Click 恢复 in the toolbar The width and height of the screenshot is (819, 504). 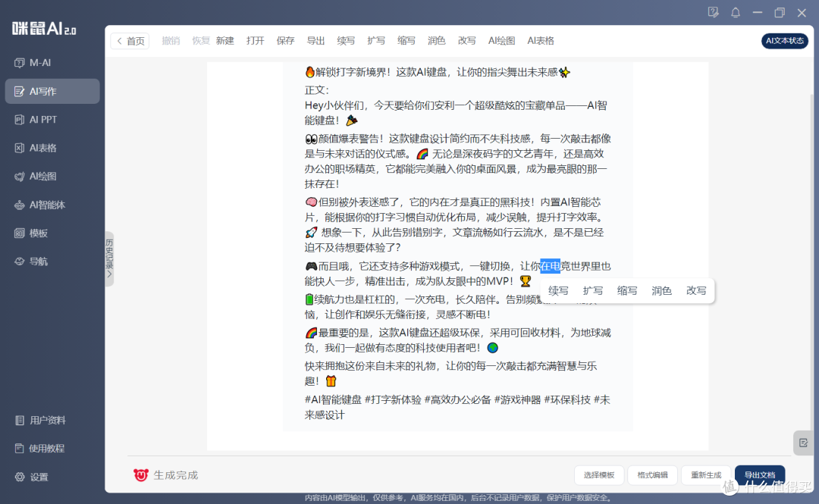point(200,41)
